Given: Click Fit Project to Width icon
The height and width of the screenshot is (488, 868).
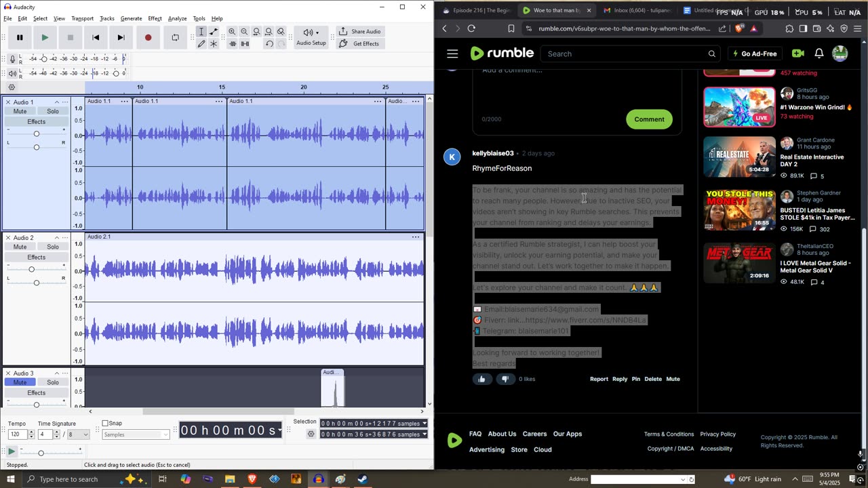Looking at the screenshot, I should tap(269, 32).
